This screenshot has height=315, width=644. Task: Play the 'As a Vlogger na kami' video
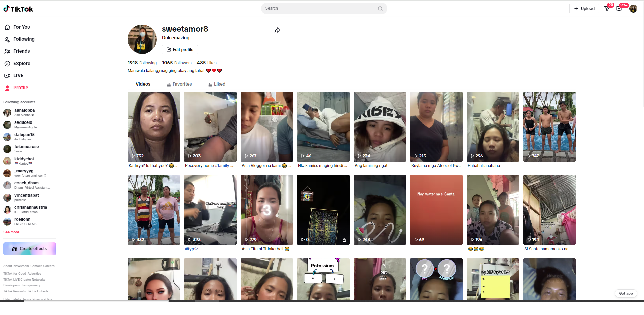click(267, 127)
